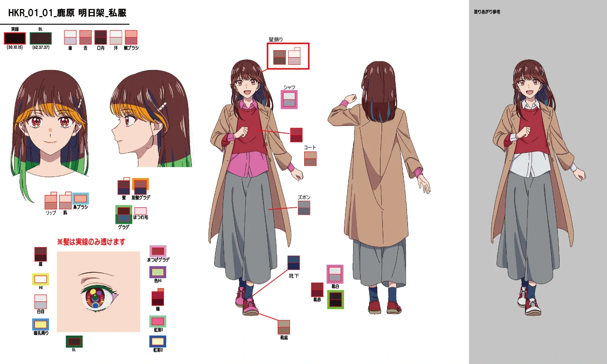The height and width of the screenshot is (364, 607).
Task: Select the リップ lip color swatch
Action: click(50, 202)
